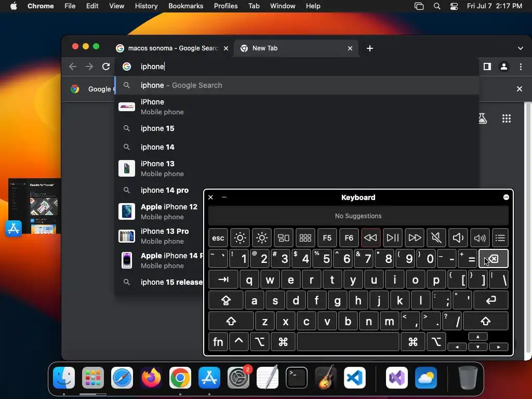Image resolution: width=532 pixels, height=399 pixels.
Task: Reload the page in Chrome
Action: (106, 66)
